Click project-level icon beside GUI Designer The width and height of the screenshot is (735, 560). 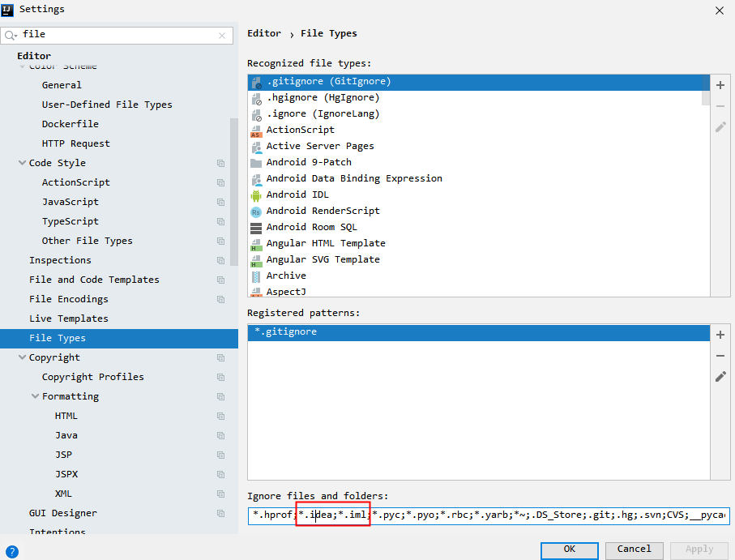220,513
